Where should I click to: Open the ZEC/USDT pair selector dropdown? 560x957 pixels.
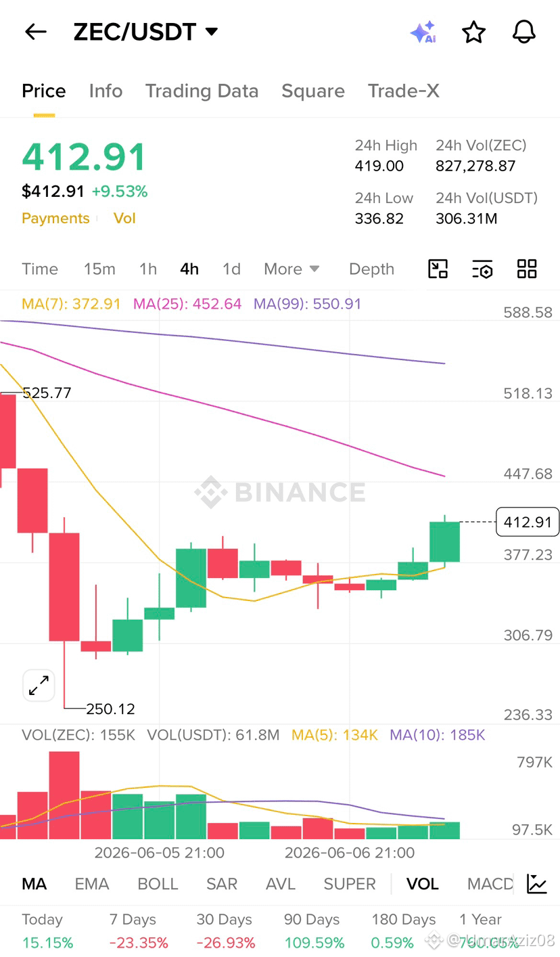(146, 32)
